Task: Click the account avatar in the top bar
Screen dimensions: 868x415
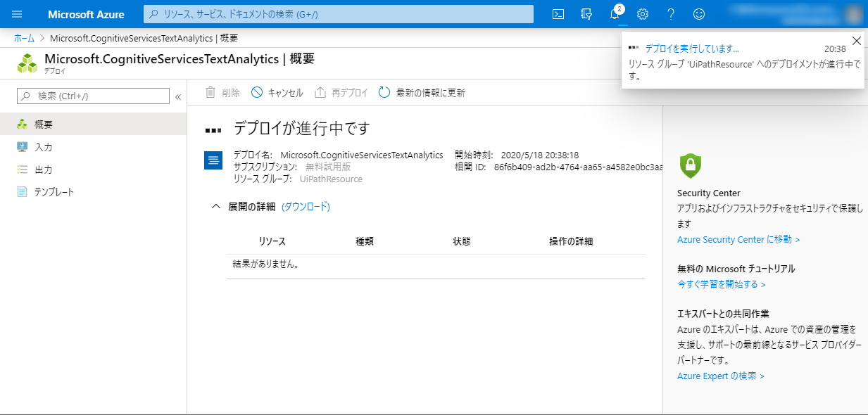Action: [853, 14]
